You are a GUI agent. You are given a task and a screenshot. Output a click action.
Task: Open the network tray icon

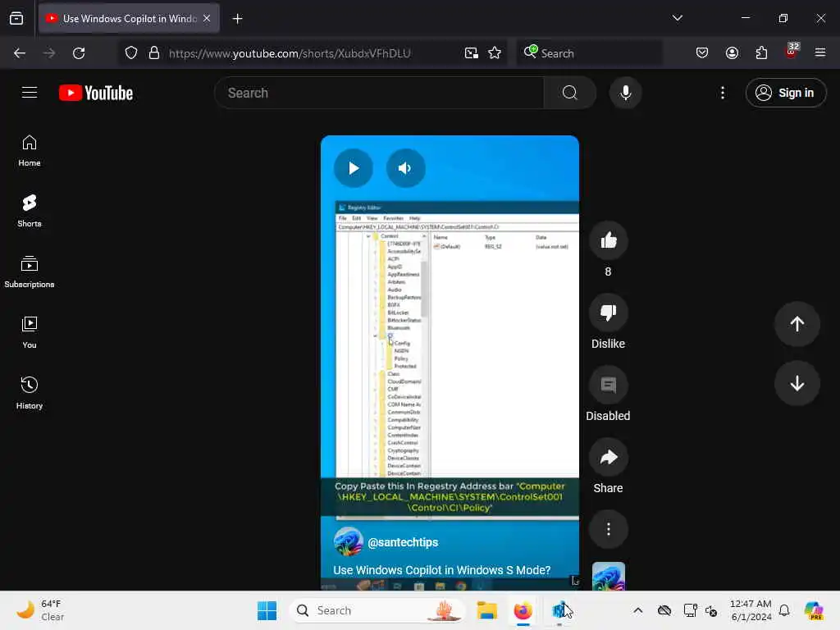690,610
